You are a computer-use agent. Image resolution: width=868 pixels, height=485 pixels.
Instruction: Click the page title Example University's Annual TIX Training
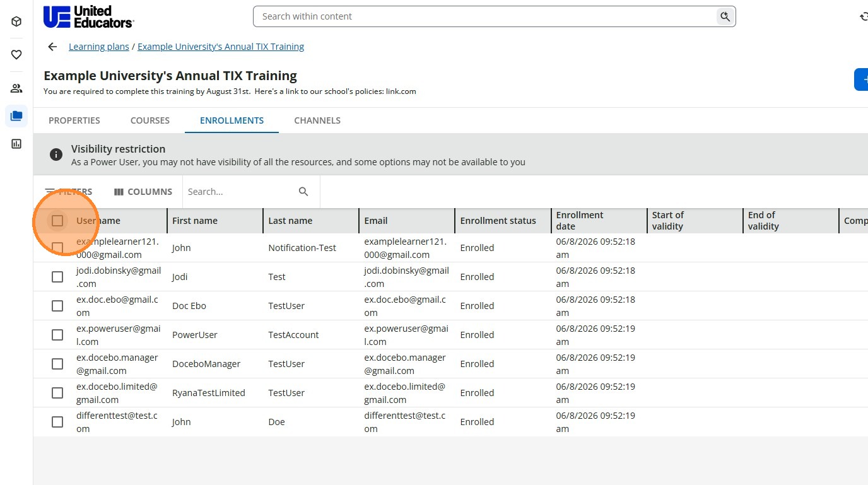(x=170, y=76)
